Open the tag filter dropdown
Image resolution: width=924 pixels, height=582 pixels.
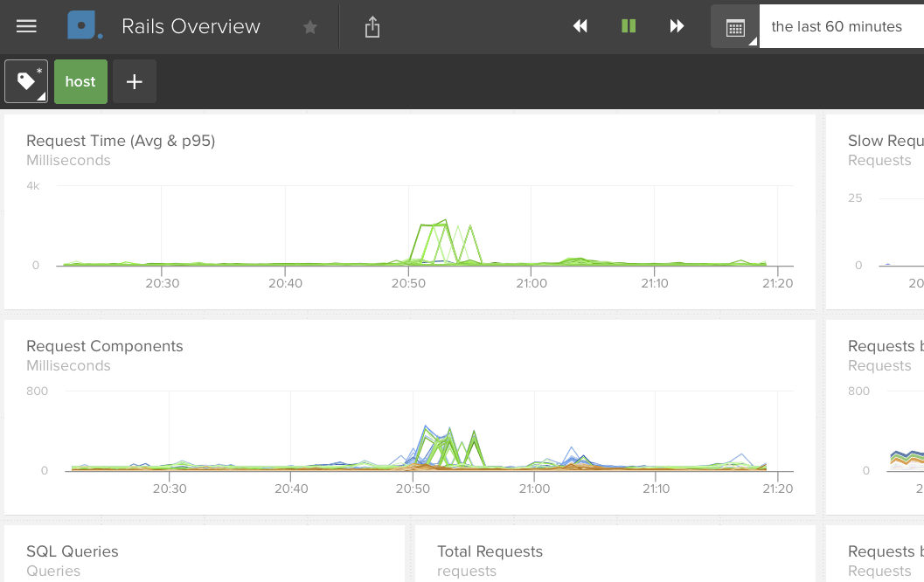click(x=26, y=81)
